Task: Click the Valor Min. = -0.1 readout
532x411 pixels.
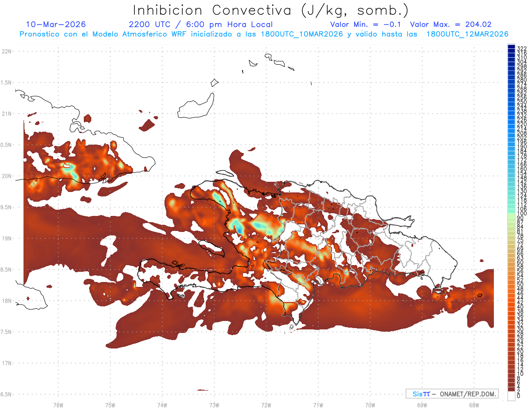Action: point(366,24)
